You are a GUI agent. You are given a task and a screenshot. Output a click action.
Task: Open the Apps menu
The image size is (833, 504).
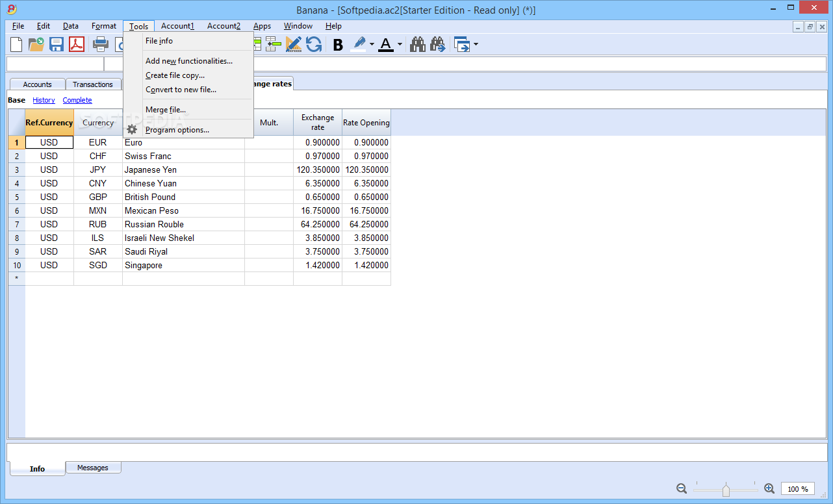(263, 26)
